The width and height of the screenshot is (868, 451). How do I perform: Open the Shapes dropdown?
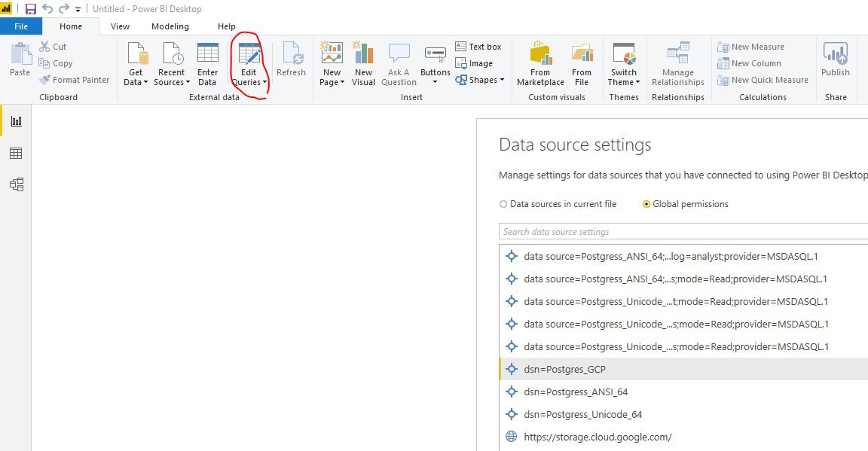(x=480, y=80)
